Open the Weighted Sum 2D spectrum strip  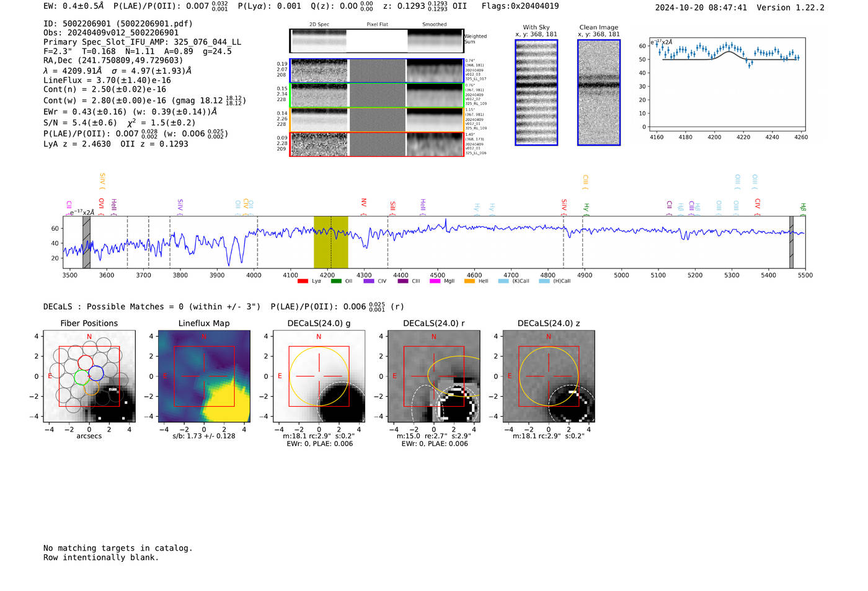click(376, 41)
